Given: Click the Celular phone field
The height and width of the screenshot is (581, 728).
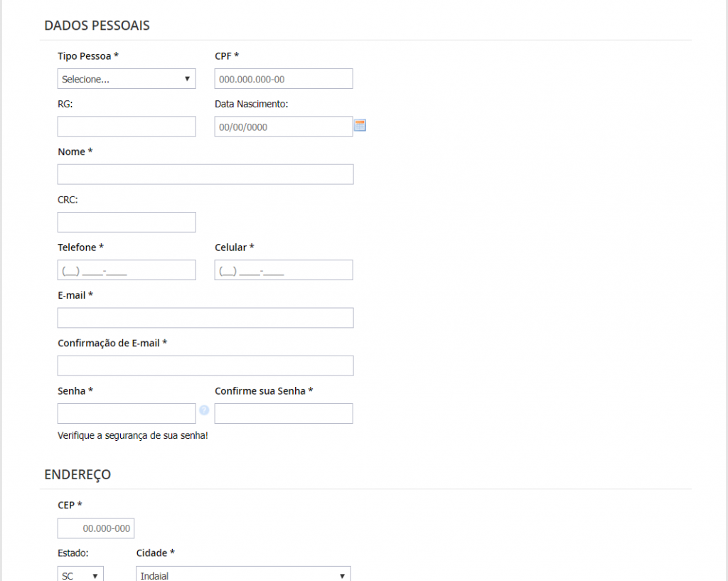Looking at the screenshot, I should point(284,270).
